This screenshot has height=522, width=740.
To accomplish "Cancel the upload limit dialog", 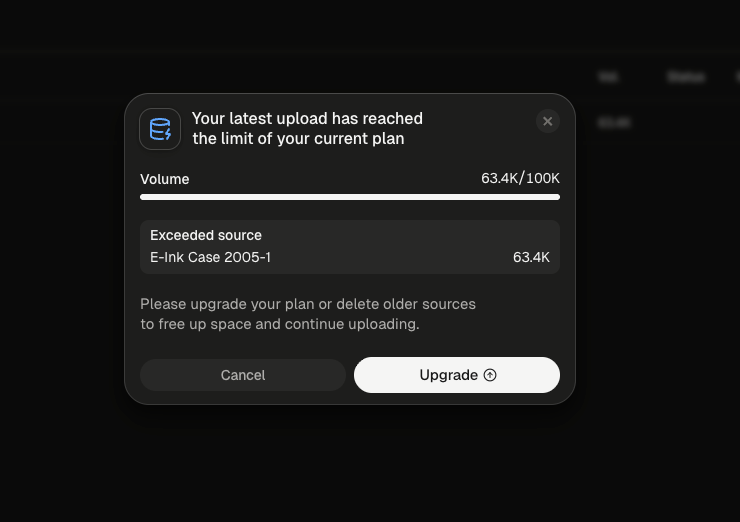I will [243, 375].
